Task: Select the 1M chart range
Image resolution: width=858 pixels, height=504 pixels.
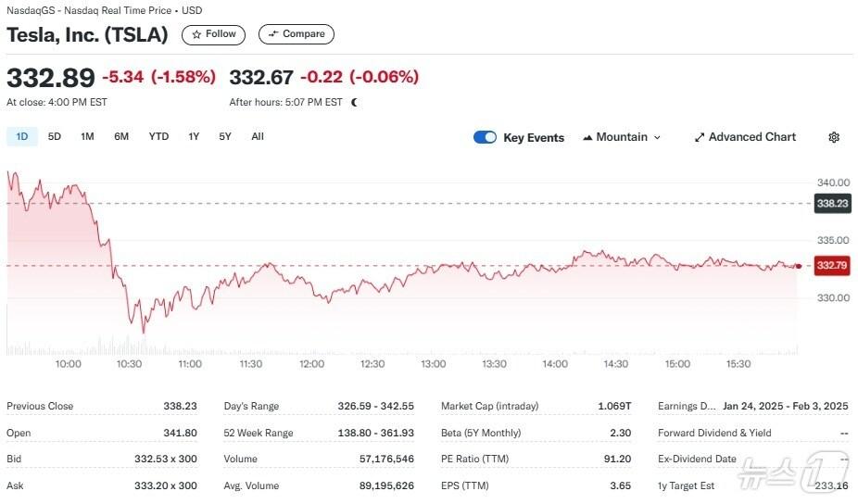Action: click(87, 136)
